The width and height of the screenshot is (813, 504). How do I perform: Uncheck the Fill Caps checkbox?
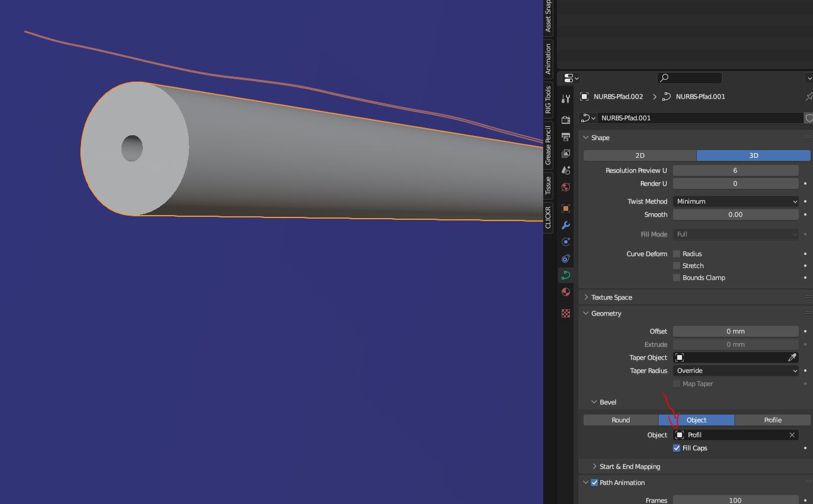point(677,448)
